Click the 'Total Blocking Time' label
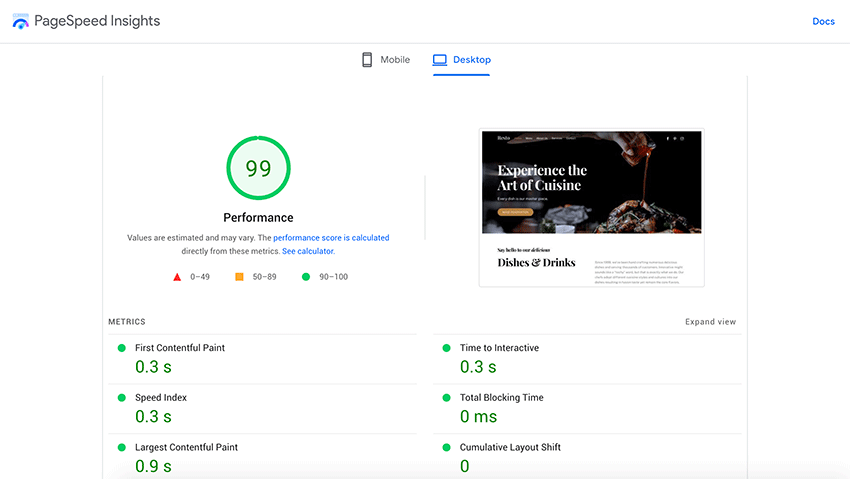The image size is (850, 479). coord(501,398)
